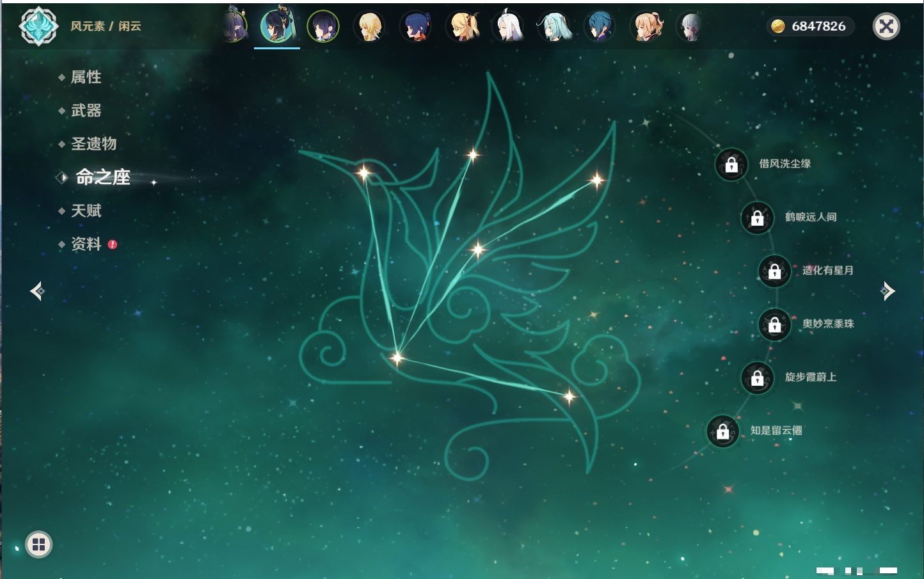Open the 圣遗物 artifacts menu
This screenshot has width=924, height=579.
[93, 144]
